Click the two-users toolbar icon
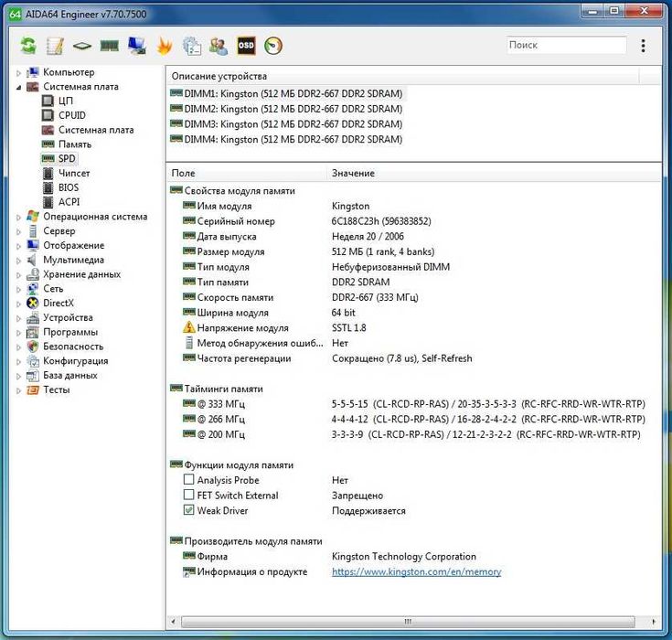The height and width of the screenshot is (640, 672). 219,46
